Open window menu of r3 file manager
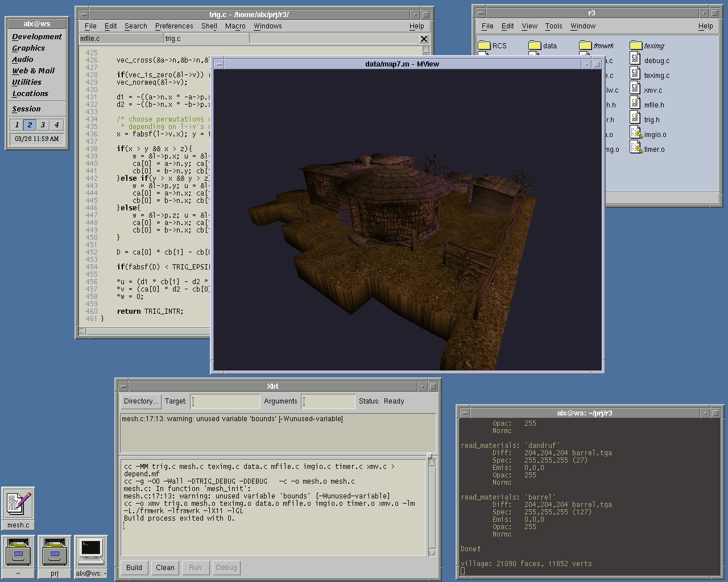This screenshot has height=582, width=728. (481, 13)
